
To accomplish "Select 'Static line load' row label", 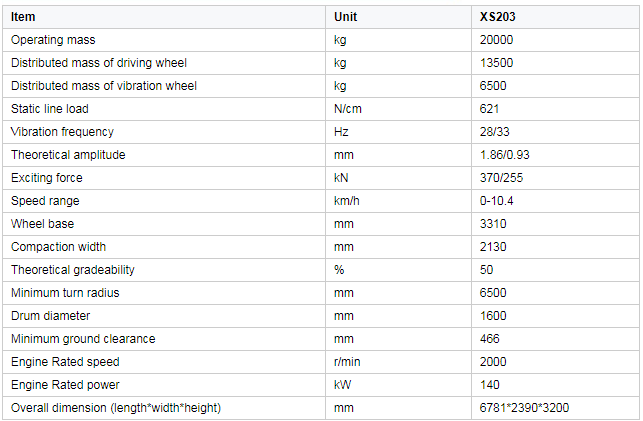I will [x=49, y=109].
